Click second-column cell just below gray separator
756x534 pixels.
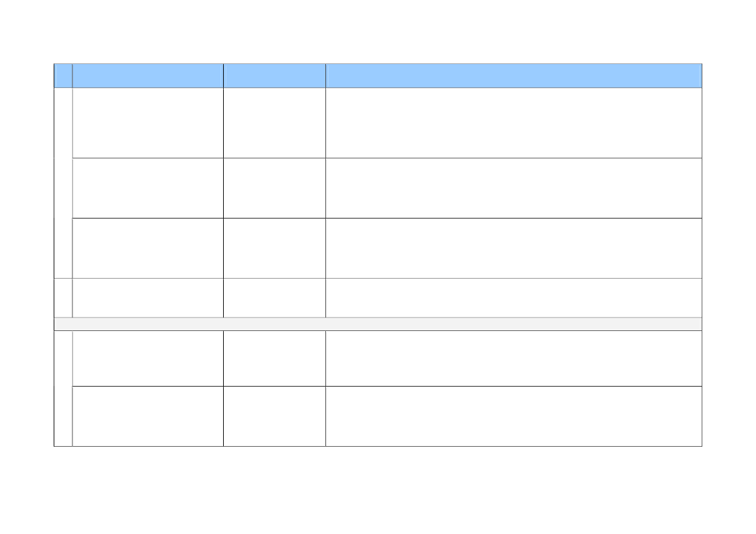[148, 359]
